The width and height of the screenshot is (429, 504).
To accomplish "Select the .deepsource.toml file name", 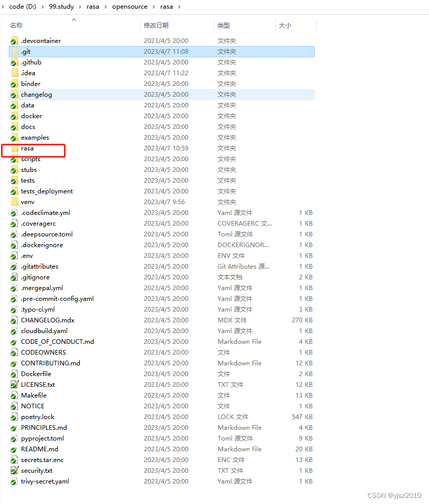I will [x=47, y=234].
